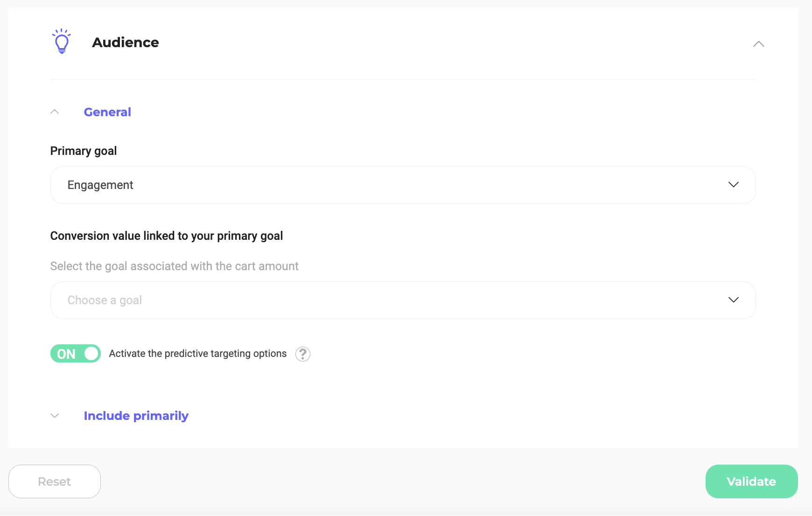Viewport: 812px width, 516px height.
Task: Click the Reset button
Action: [55, 481]
